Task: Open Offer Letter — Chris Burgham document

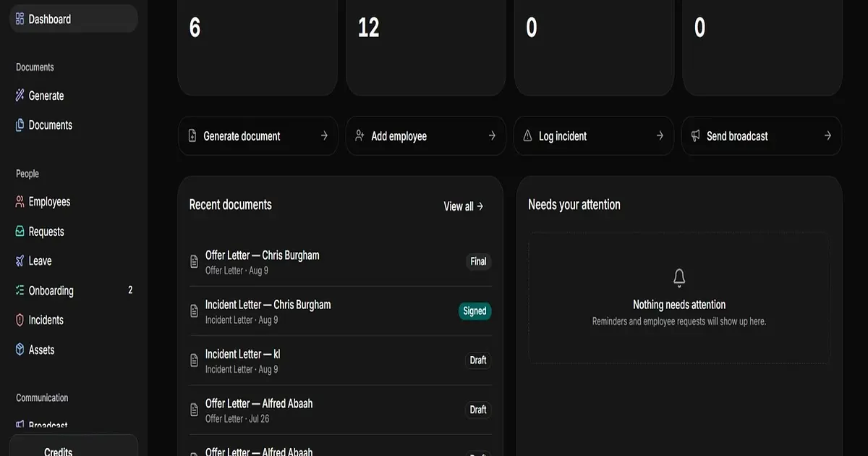Action: [x=340, y=262]
